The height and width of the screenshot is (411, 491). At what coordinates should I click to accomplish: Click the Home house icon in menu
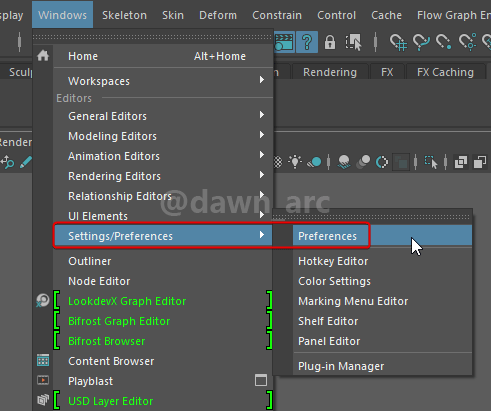[x=43, y=56]
